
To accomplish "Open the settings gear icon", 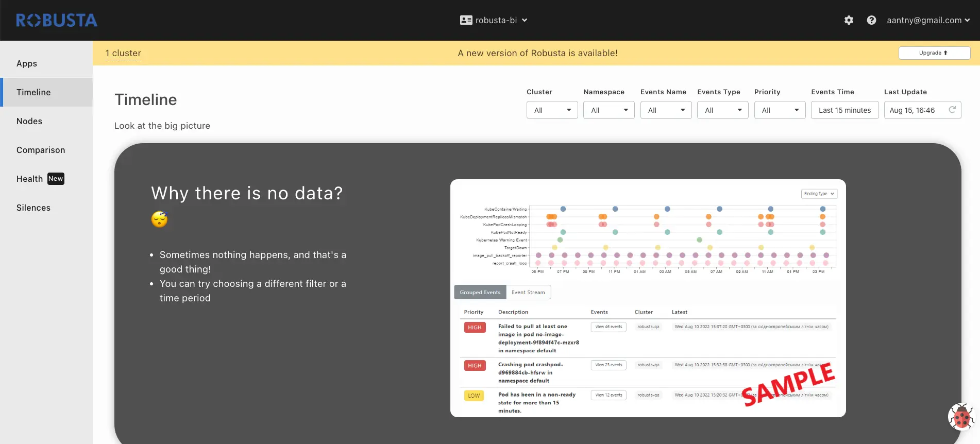I will pyautogui.click(x=849, y=20).
